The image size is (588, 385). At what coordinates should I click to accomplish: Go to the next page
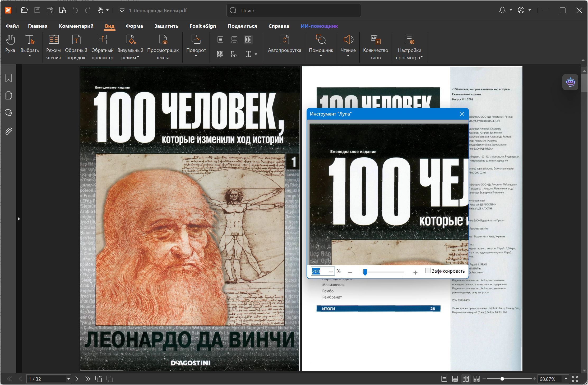[x=77, y=379]
